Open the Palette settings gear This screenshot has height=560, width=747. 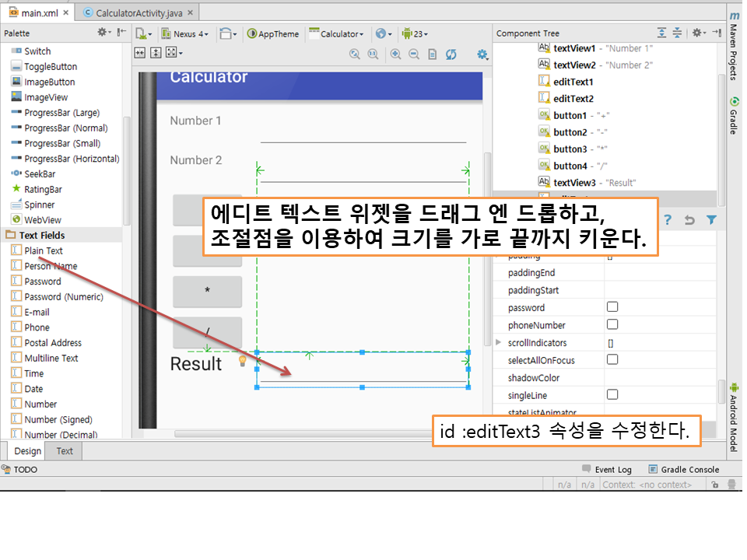(x=103, y=33)
